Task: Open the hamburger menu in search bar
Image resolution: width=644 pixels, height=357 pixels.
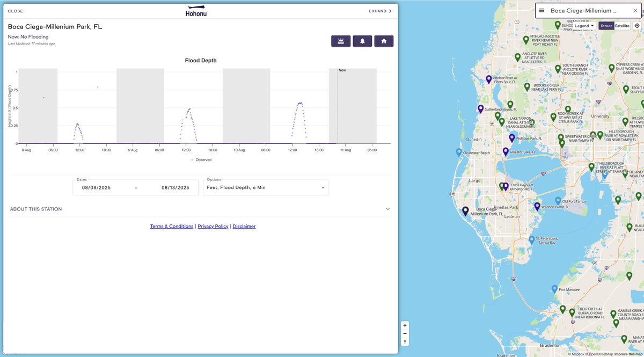Action: pyautogui.click(x=541, y=11)
